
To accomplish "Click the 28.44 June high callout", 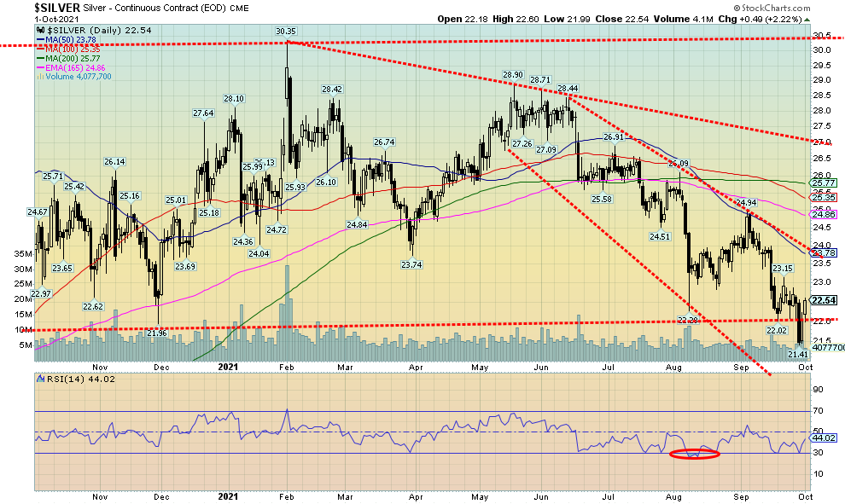I will tap(569, 88).
